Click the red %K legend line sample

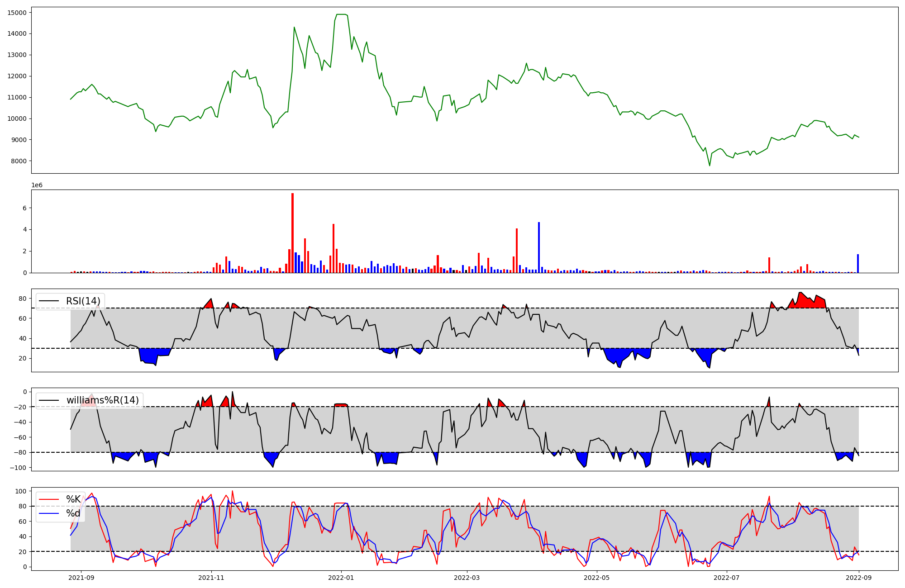click(49, 499)
